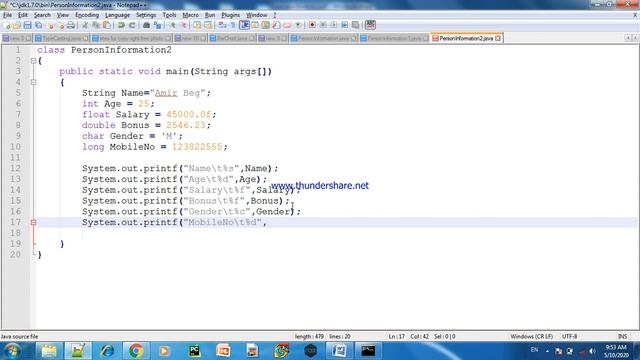The width and height of the screenshot is (640, 360).
Task: Undo the last edit
Action: [x=121, y=25]
